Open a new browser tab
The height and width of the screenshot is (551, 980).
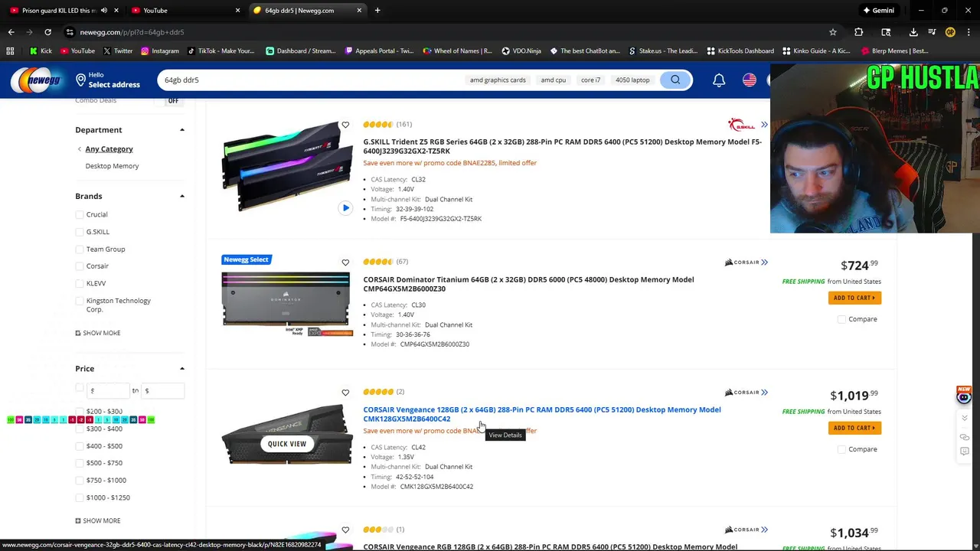[x=377, y=11]
